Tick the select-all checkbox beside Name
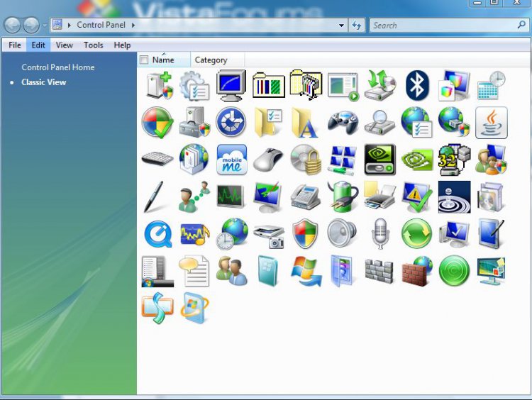Image resolution: width=532 pixels, height=400 pixels. coord(144,60)
